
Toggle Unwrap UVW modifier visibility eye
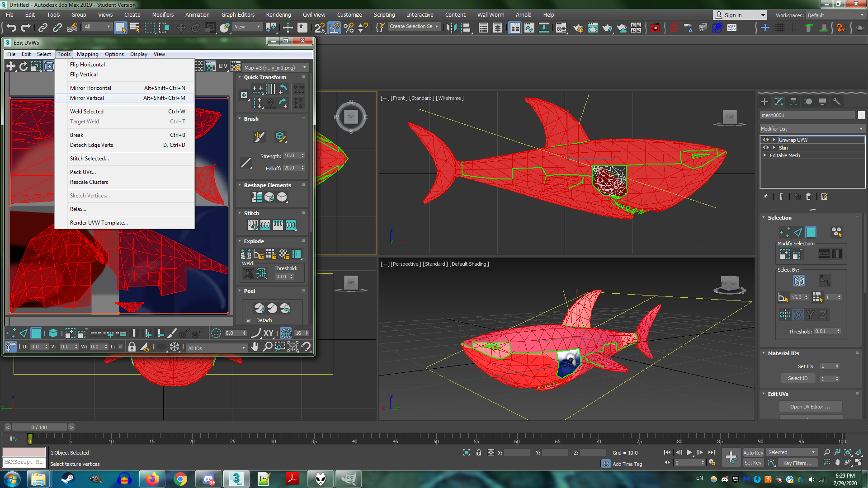click(766, 140)
